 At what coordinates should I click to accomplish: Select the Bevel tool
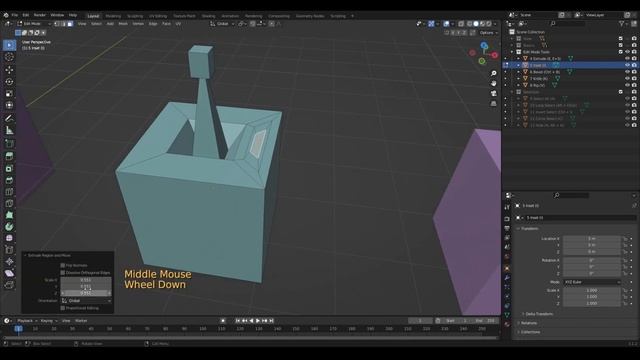pyautogui.click(x=9, y=180)
